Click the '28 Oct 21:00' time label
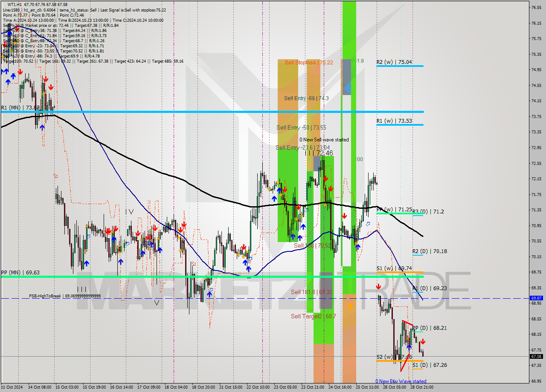The image size is (546, 392). (x=422, y=388)
